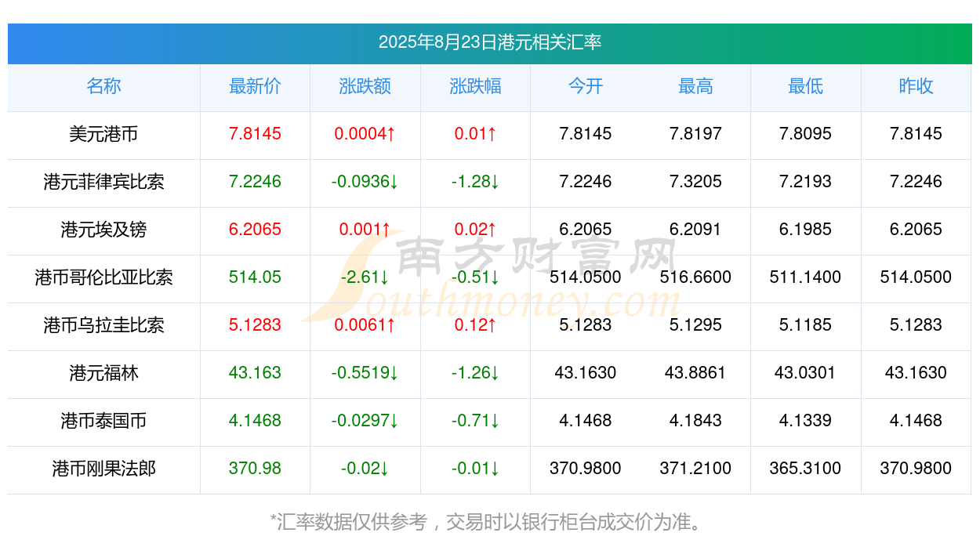Click change percent -1.26↓
The image size is (980, 547).
pos(475,373)
